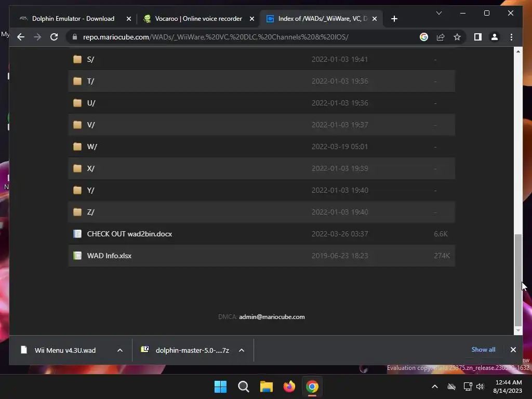Viewport: 532px width, 399px height.
Task: Click the spreadsheet icon for WAD Info.xlsx
Action: pos(77,256)
